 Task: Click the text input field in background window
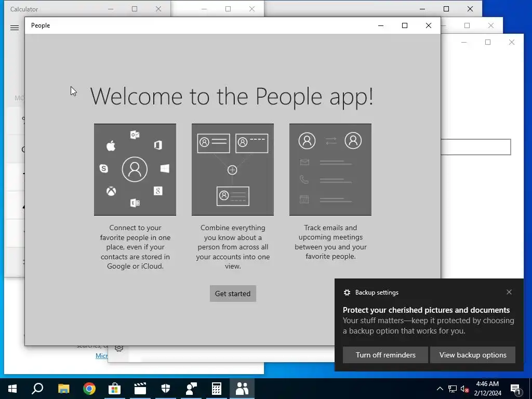coord(476,147)
